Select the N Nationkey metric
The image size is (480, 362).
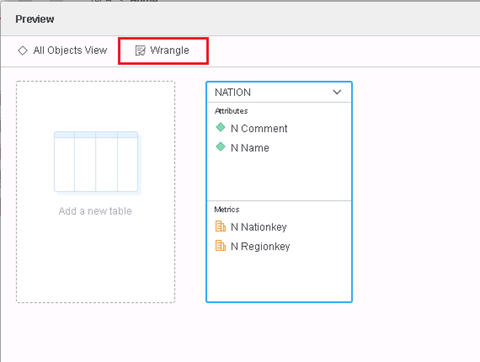click(x=259, y=227)
